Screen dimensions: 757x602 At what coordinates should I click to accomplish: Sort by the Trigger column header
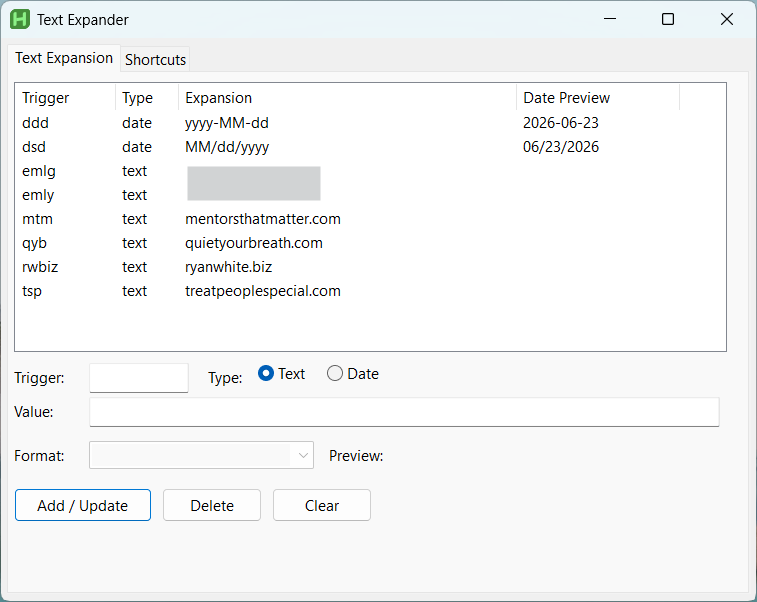(65, 98)
